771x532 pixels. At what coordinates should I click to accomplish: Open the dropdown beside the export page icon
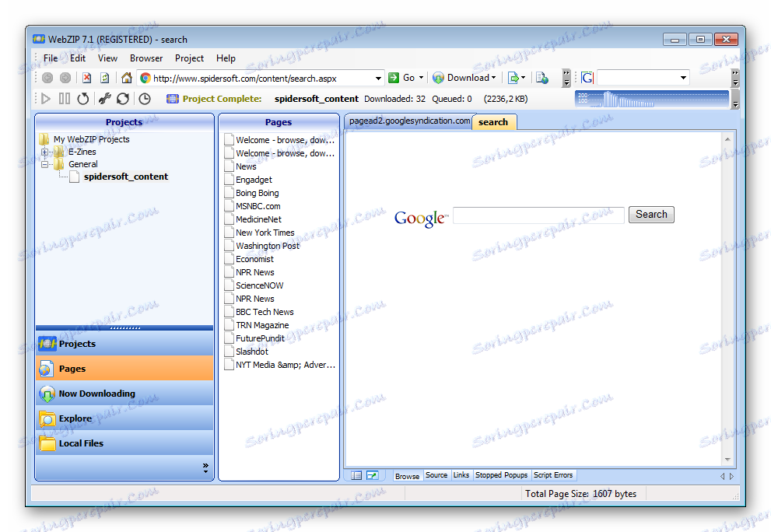523,78
